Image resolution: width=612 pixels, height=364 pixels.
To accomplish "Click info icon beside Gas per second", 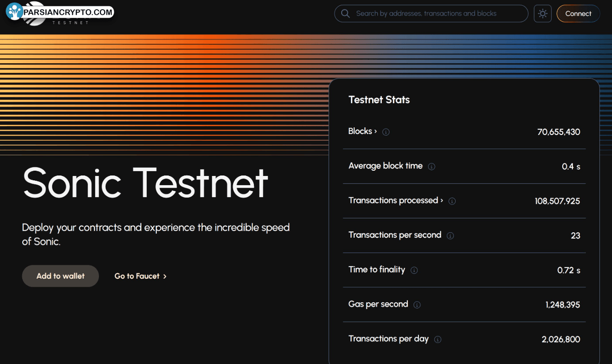I will tap(417, 305).
